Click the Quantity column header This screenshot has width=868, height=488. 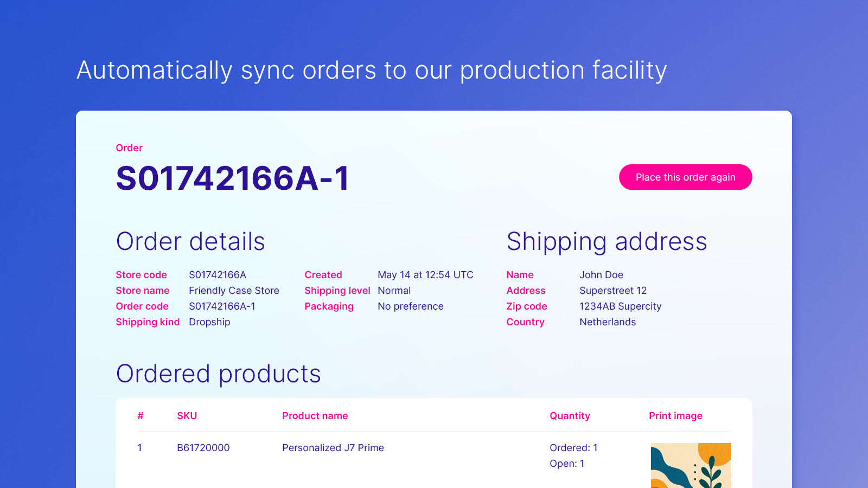coord(570,416)
